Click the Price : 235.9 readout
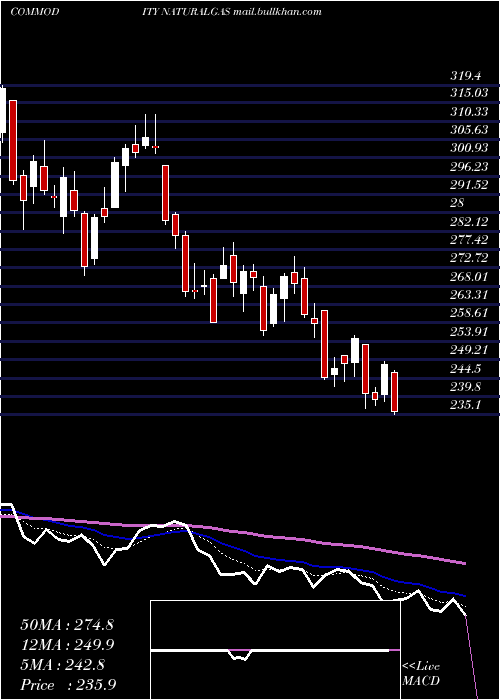 coord(68,685)
